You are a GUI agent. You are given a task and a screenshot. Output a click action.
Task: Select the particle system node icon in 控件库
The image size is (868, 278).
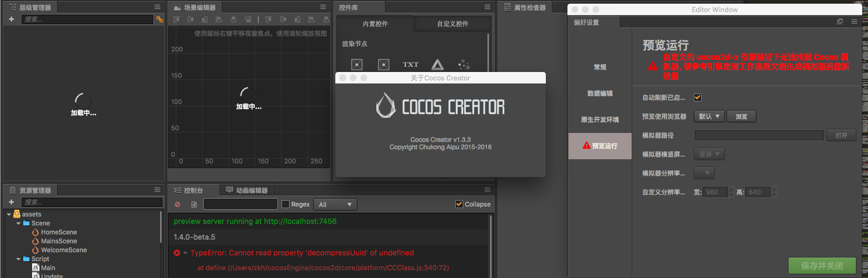point(464,65)
